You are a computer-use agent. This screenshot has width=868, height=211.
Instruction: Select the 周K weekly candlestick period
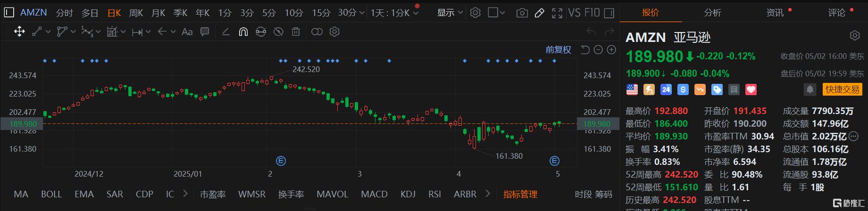pos(136,13)
